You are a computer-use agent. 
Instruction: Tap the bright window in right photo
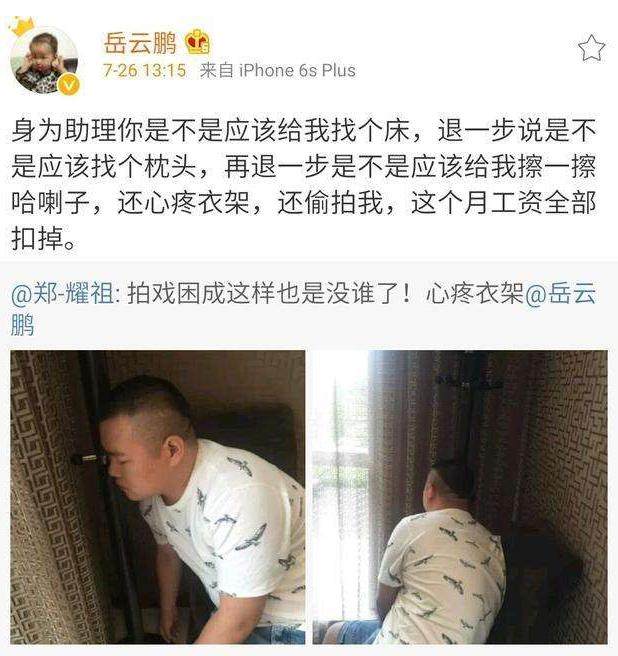[x=341, y=481]
